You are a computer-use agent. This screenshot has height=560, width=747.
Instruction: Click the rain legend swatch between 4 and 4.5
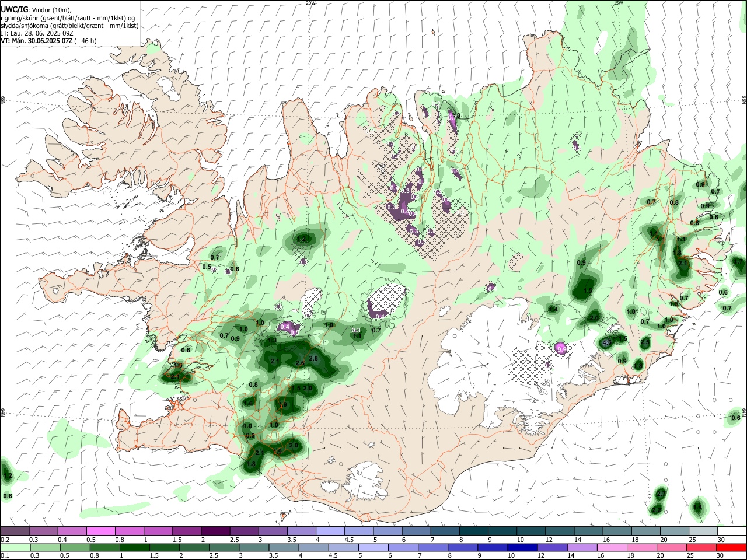313,547
